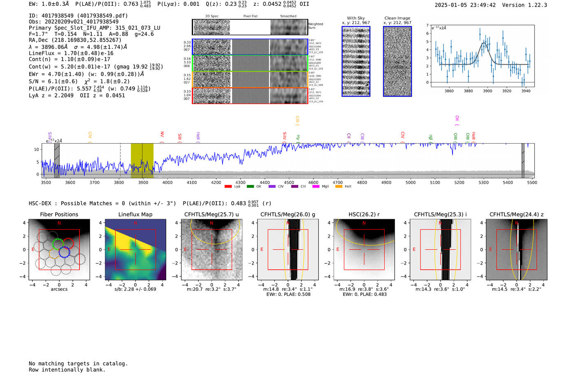The image size is (576, 392).
Task: Click the blue dashed fiber circle in Fiber Positions
Action: (64, 252)
